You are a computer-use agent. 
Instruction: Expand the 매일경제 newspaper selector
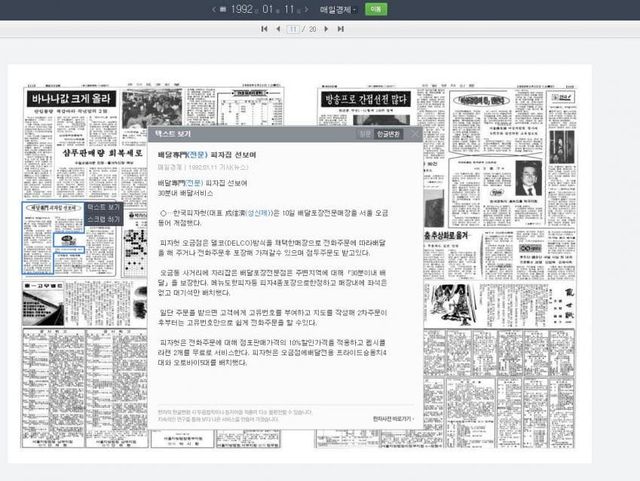point(340,9)
